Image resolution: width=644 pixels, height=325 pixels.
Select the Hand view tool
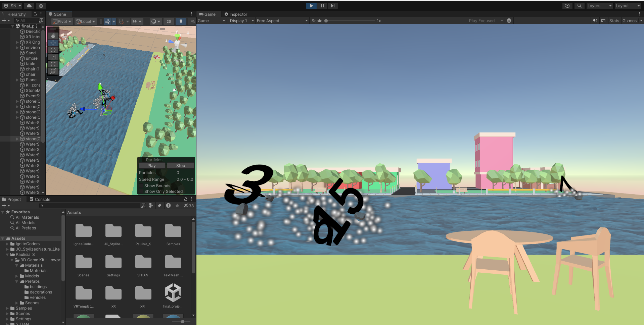click(x=53, y=36)
